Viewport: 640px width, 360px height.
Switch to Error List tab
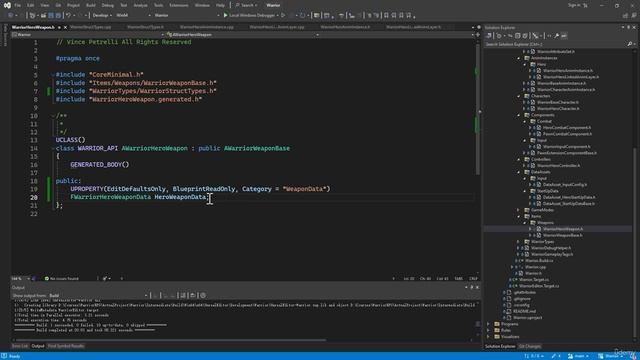pyautogui.click(x=20, y=346)
